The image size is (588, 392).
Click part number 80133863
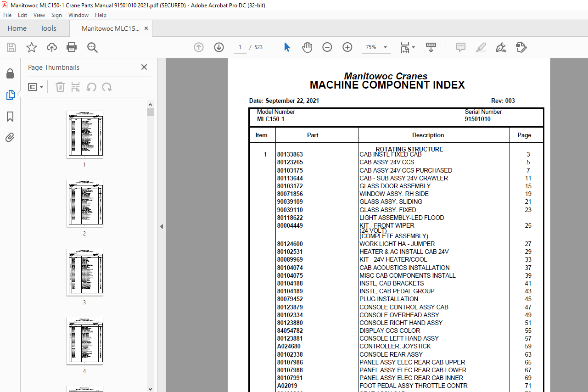(x=290, y=155)
